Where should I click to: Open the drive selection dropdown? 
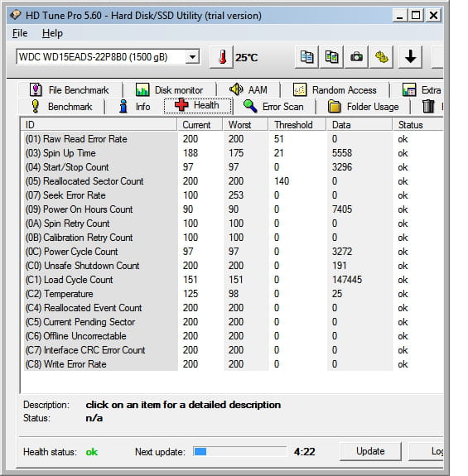click(x=192, y=57)
